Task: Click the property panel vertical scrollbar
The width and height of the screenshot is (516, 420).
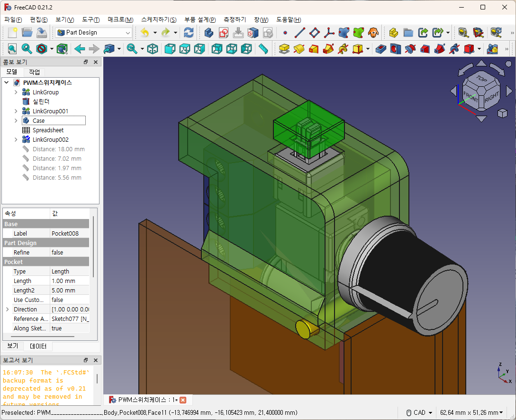Action: [94, 247]
